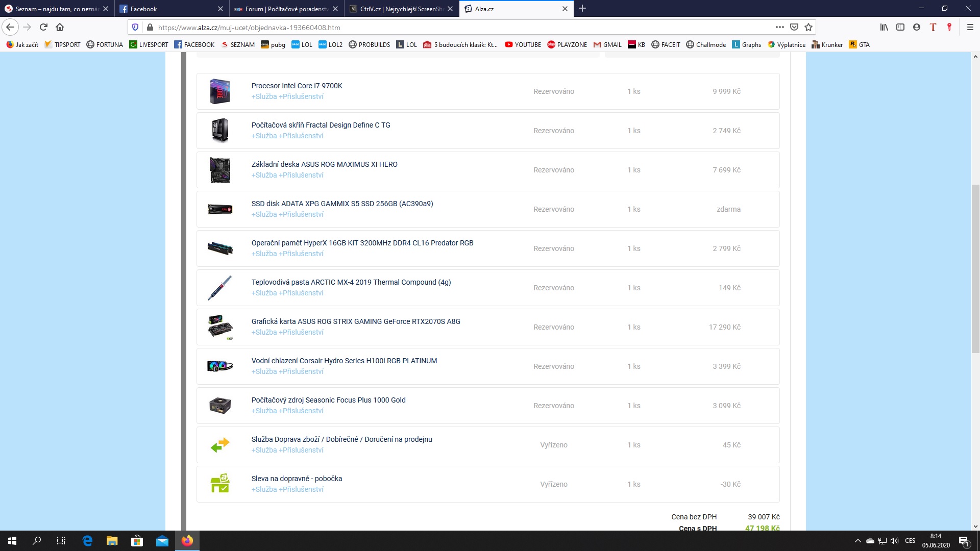Open the GMAIL bookmark
This screenshot has height=551, width=980.
pyautogui.click(x=607, y=44)
